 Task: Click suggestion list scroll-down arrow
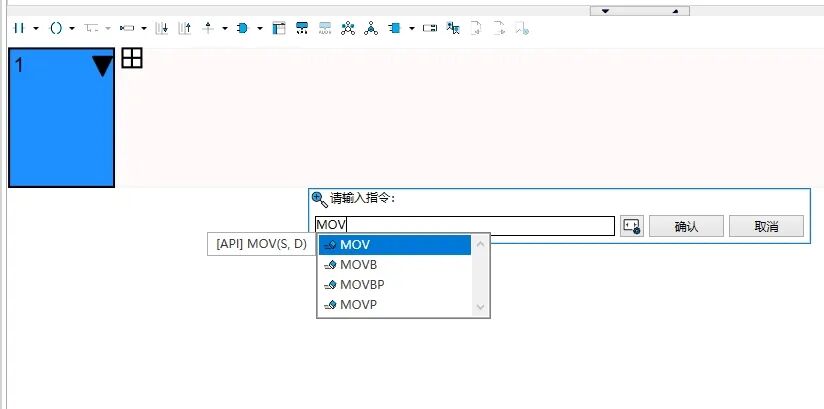tap(480, 306)
